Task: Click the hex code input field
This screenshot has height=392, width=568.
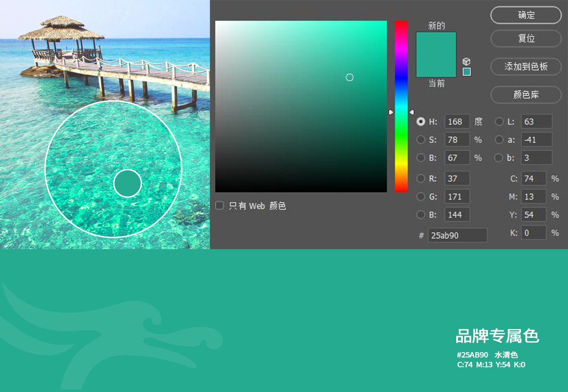Action: (x=457, y=235)
